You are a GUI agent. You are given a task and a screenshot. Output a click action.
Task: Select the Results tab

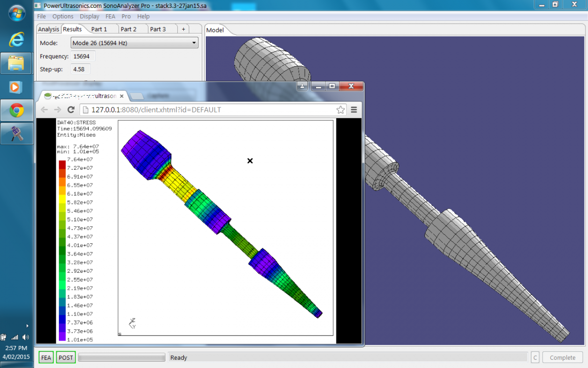click(73, 29)
